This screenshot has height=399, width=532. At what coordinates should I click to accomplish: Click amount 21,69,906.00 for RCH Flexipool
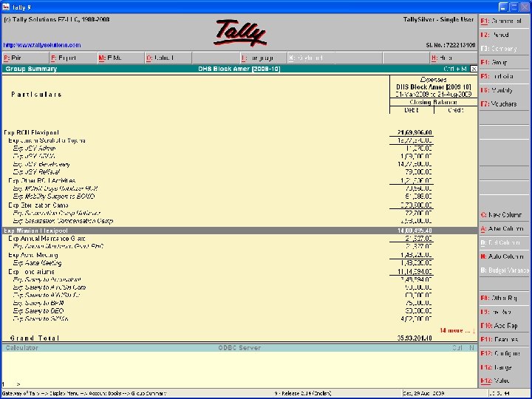(x=415, y=133)
